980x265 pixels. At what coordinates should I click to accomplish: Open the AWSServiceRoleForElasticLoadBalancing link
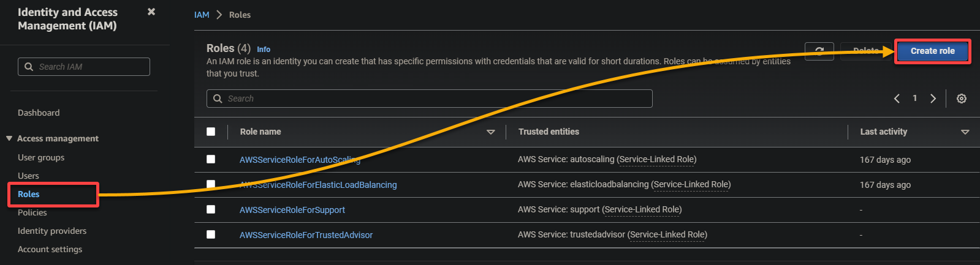click(318, 185)
